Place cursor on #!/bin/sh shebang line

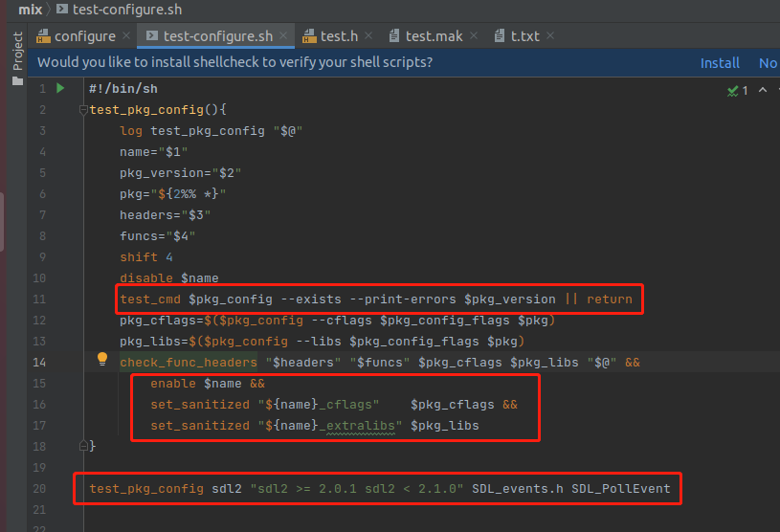click(x=123, y=89)
